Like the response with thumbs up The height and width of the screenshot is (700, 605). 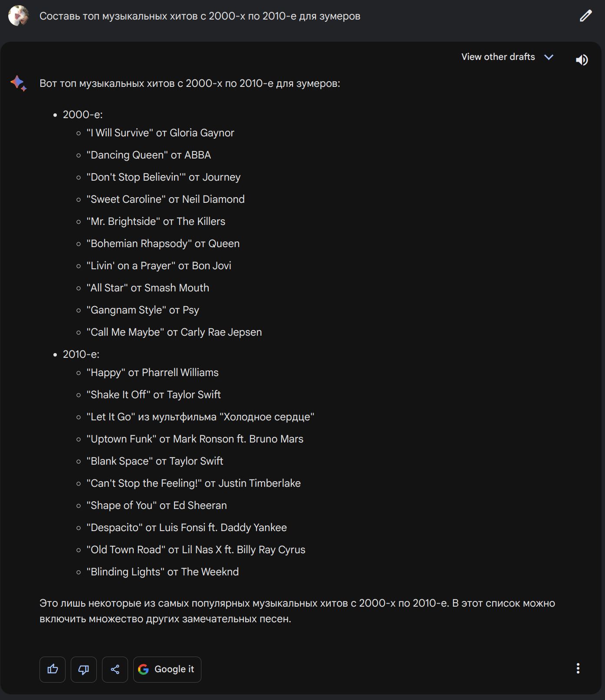53,669
